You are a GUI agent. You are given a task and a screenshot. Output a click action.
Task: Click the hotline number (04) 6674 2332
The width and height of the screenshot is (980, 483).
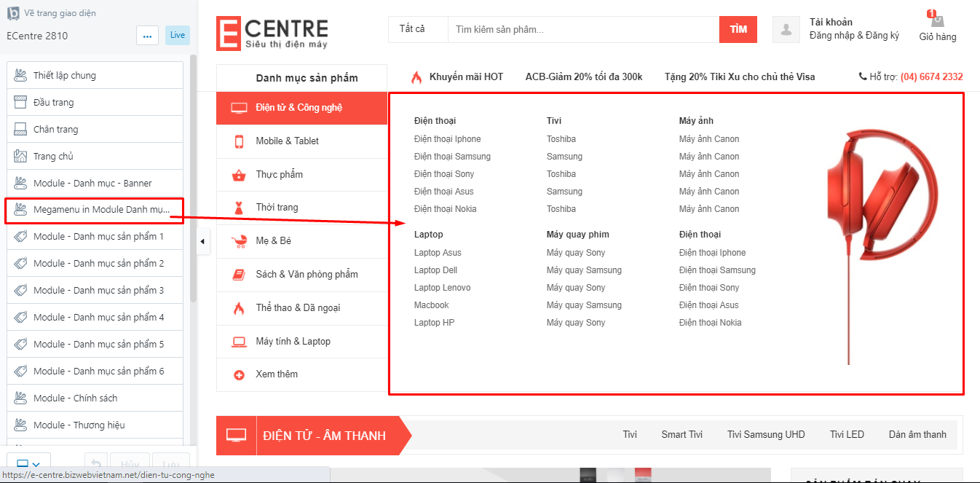(x=931, y=76)
